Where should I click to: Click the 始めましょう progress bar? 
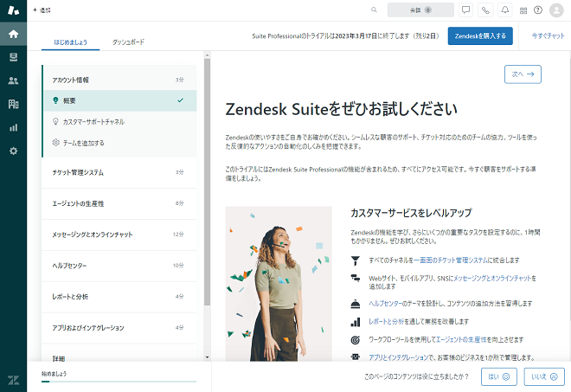coord(119,382)
